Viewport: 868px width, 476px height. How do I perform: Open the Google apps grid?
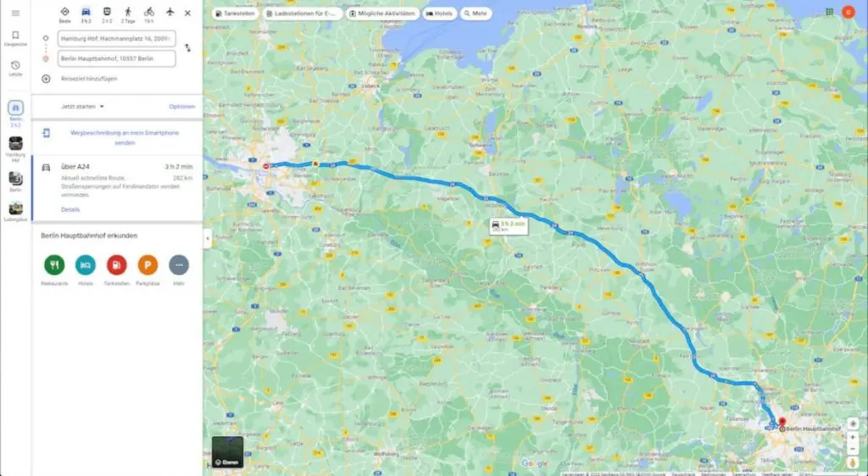point(829,12)
